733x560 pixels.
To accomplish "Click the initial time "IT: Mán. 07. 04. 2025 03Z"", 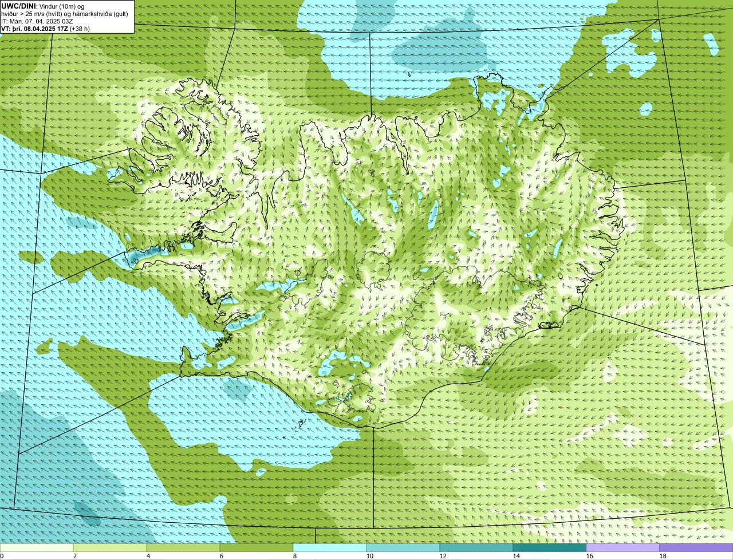I will click(37, 21).
